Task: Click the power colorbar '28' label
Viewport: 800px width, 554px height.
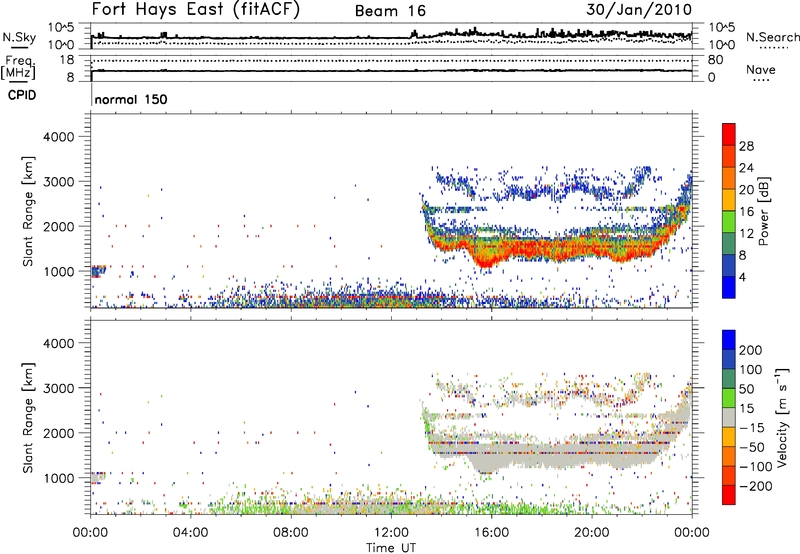Action: (x=746, y=146)
